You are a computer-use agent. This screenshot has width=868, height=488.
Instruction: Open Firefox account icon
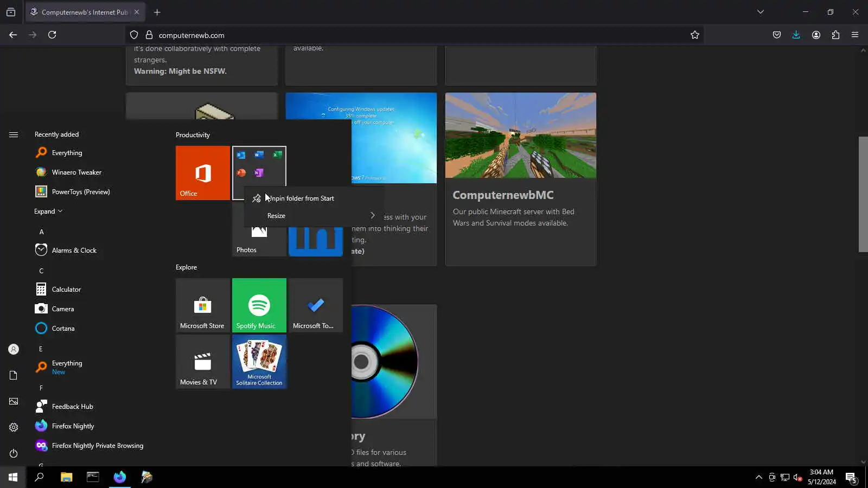[x=816, y=35]
